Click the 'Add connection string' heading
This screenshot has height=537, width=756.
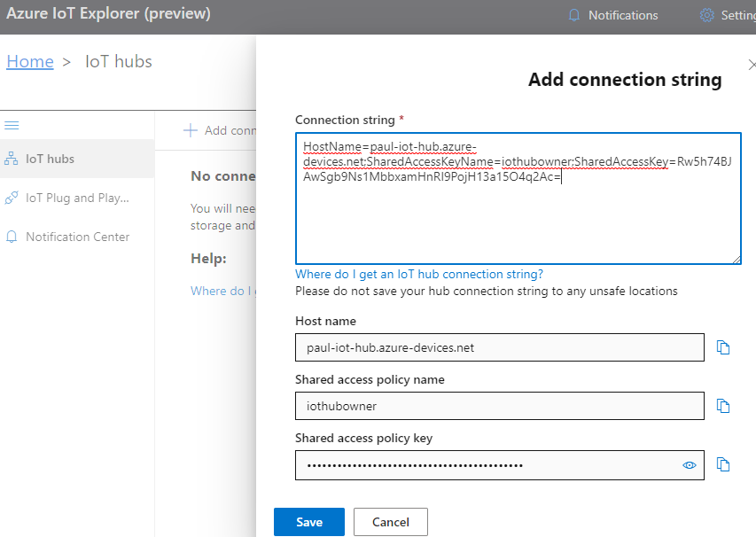click(x=625, y=80)
